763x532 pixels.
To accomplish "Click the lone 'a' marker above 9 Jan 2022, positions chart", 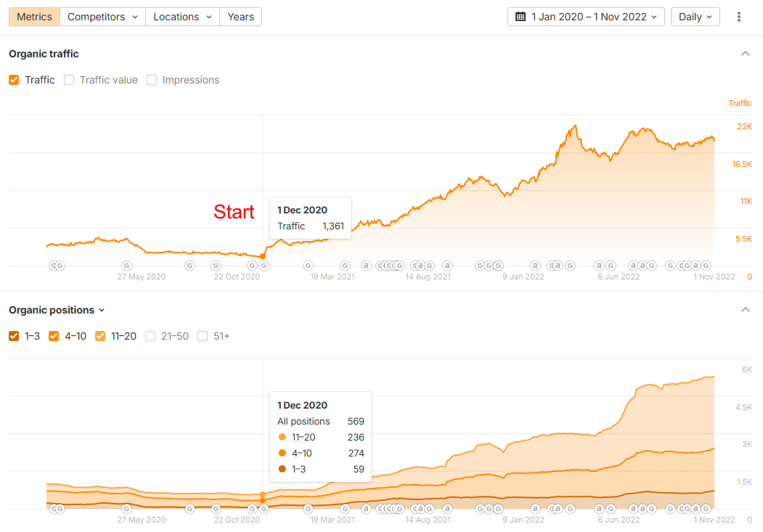I will click(x=535, y=509).
